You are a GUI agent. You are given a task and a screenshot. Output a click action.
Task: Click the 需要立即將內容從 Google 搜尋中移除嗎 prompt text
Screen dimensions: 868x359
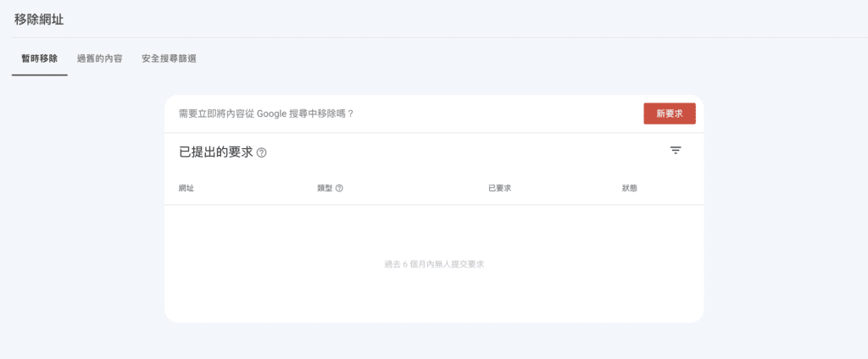click(x=265, y=113)
